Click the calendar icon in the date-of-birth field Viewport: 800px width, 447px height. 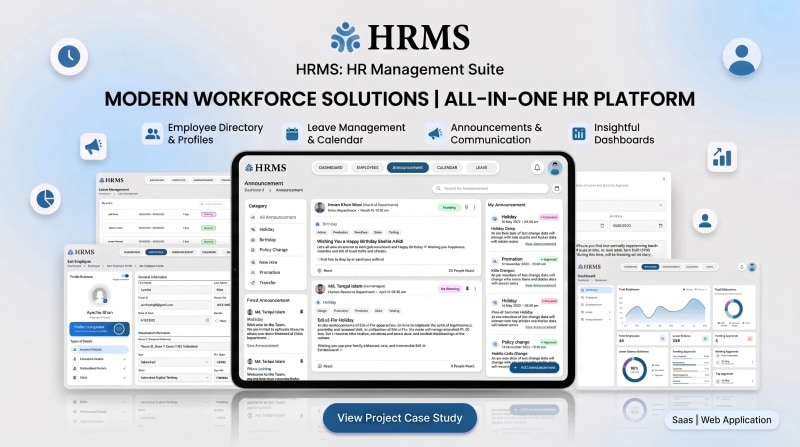coord(207,320)
